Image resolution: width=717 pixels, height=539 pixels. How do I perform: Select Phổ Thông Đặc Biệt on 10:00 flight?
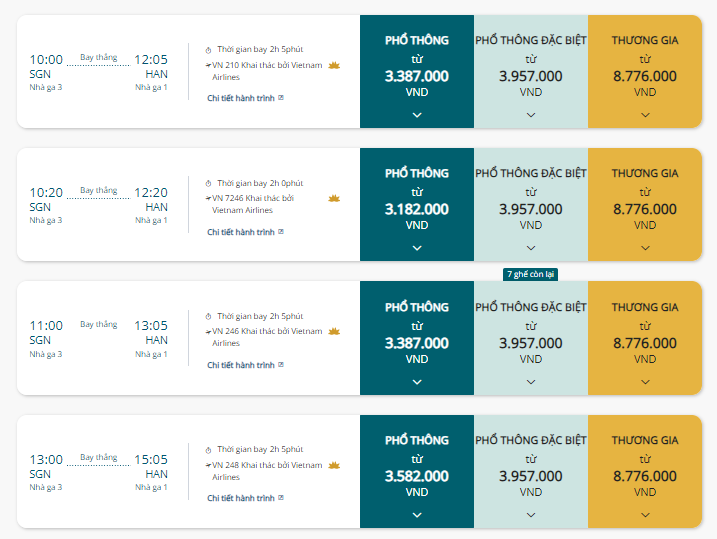tap(531, 72)
